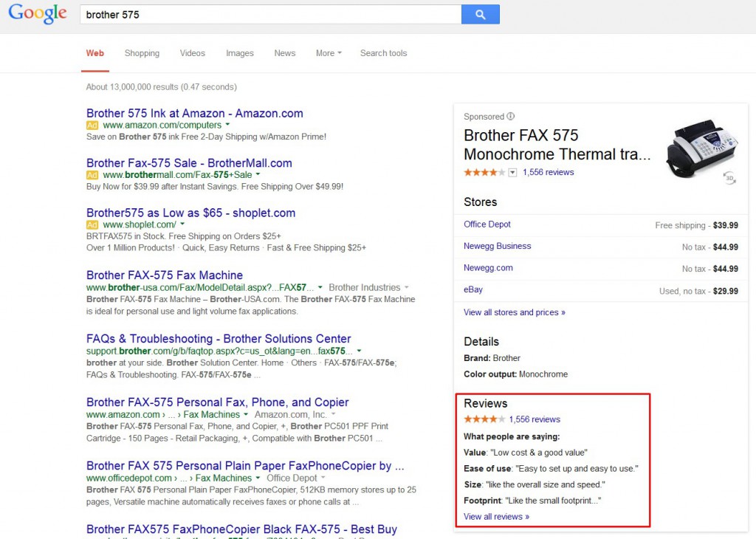Click the Ad badge beside www.amazon.com/computers
This screenshot has height=539, width=756.
pyautogui.click(x=92, y=126)
